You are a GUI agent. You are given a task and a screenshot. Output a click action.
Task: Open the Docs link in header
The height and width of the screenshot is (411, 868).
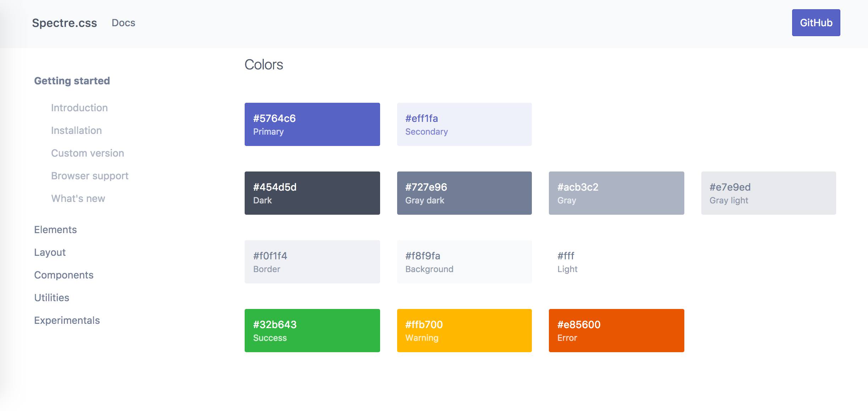(x=123, y=23)
